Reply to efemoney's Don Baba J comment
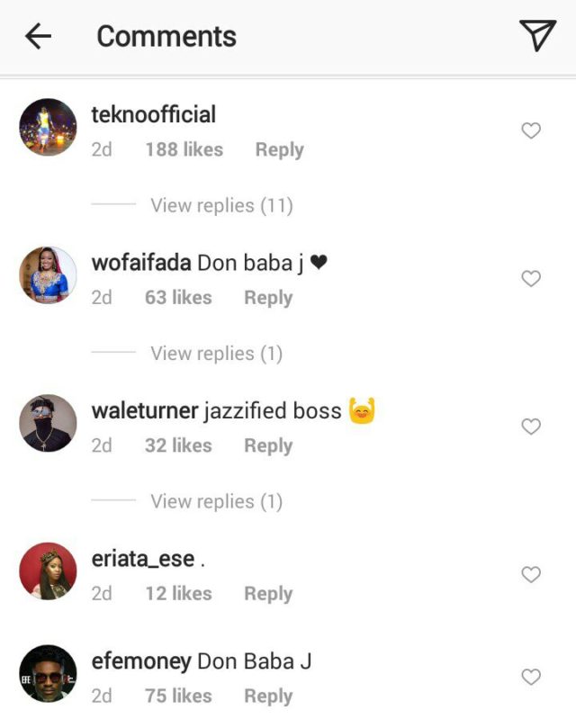The image size is (576, 728). click(268, 697)
